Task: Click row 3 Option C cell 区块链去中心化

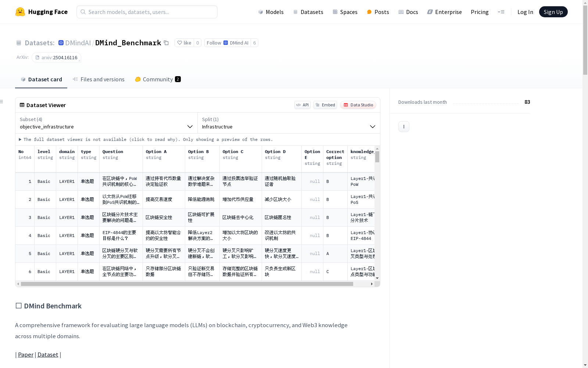Action: point(240,217)
